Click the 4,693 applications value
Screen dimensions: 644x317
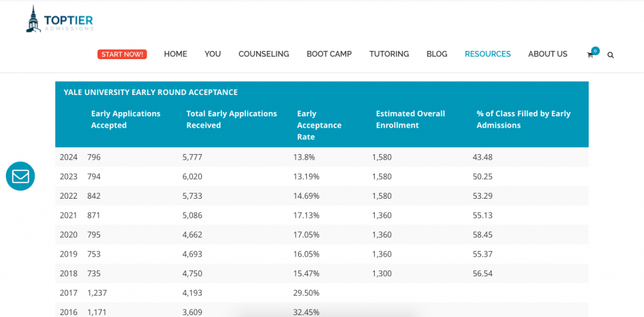[192, 254]
